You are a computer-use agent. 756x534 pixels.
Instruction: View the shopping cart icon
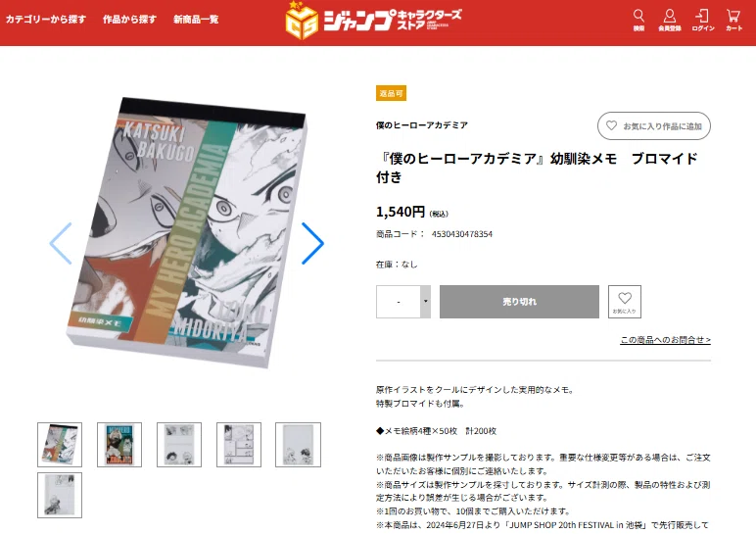pos(733,21)
